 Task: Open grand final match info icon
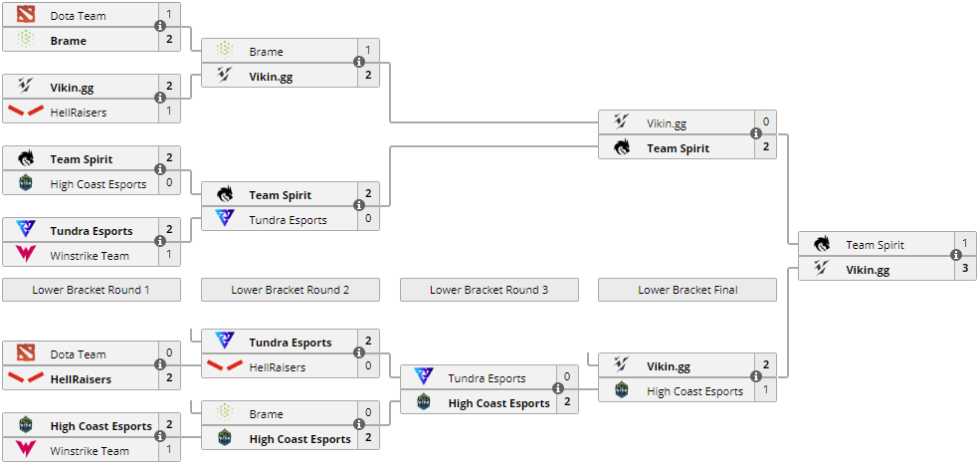coord(956,255)
